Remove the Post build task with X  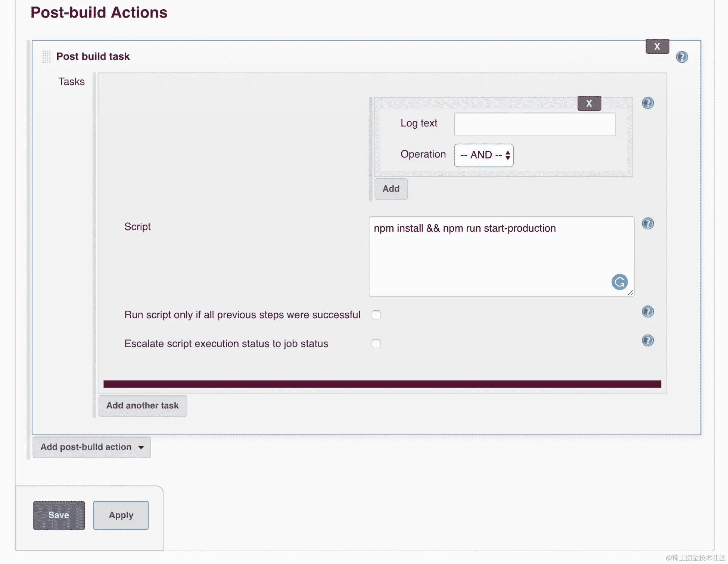coord(657,47)
